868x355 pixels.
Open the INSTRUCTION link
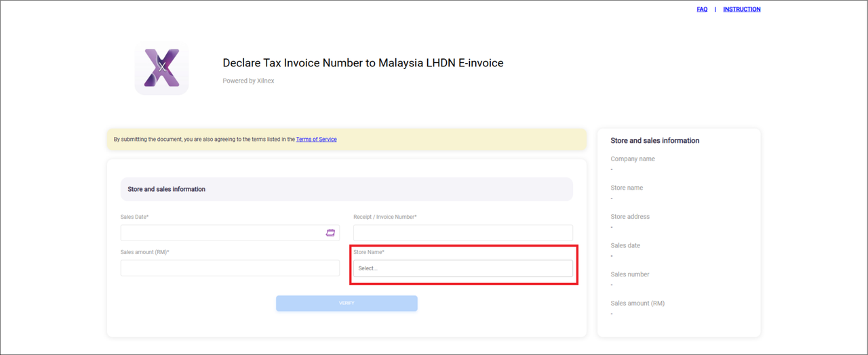741,9
